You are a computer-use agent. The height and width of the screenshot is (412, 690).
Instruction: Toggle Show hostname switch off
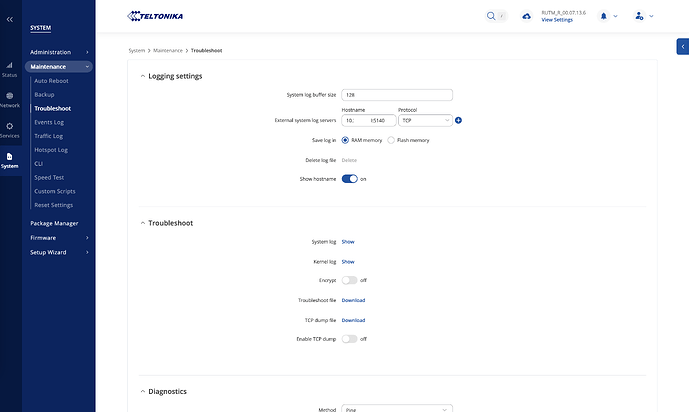point(350,179)
